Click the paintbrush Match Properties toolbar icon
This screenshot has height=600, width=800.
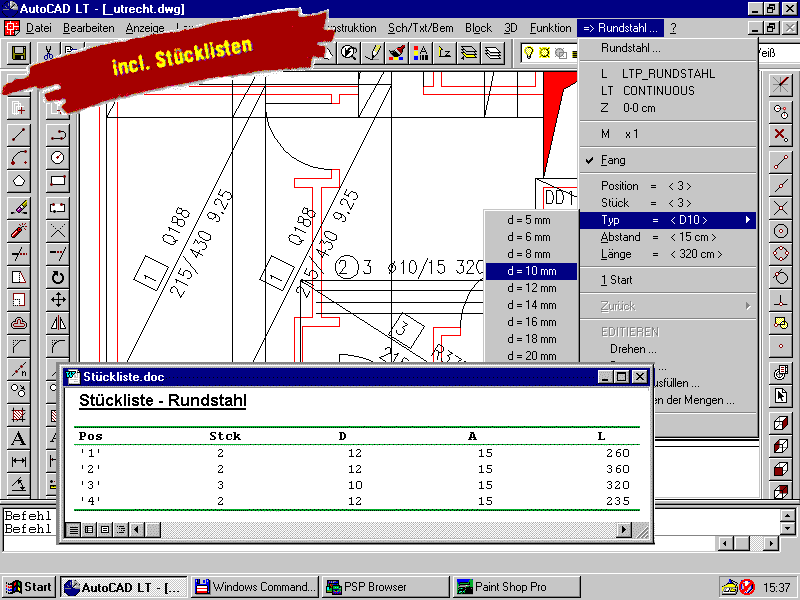pyautogui.click(x=396, y=53)
